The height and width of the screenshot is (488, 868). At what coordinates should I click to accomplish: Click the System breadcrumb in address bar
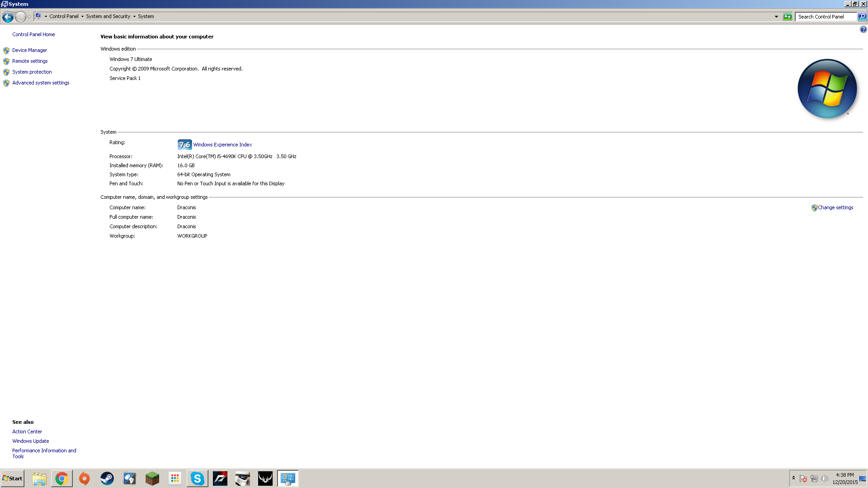[x=146, y=16]
